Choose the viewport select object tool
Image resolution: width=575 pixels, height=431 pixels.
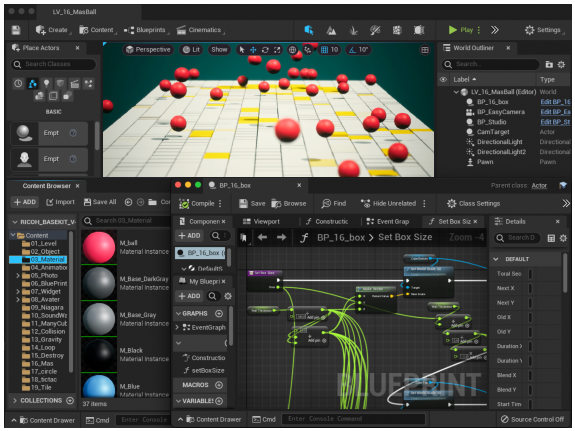pos(242,50)
